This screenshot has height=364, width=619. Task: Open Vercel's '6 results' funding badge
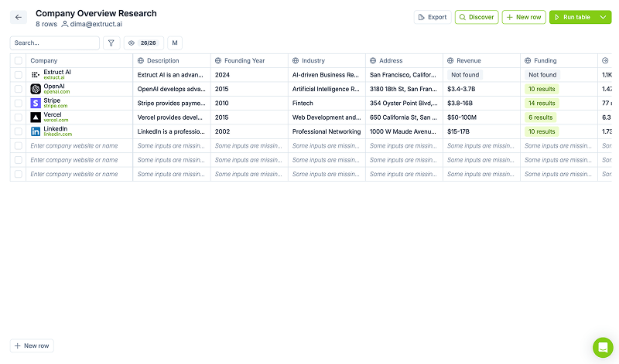pos(540,117)
